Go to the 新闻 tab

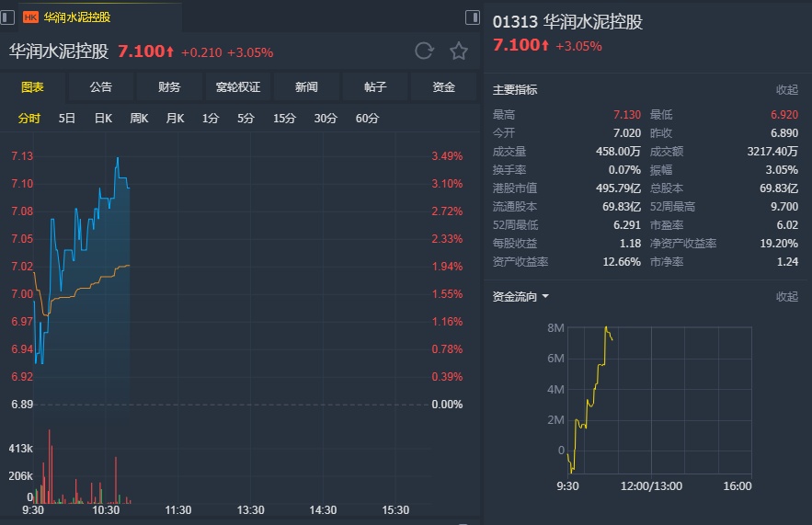pyautogui.click(x=306, y=87)
